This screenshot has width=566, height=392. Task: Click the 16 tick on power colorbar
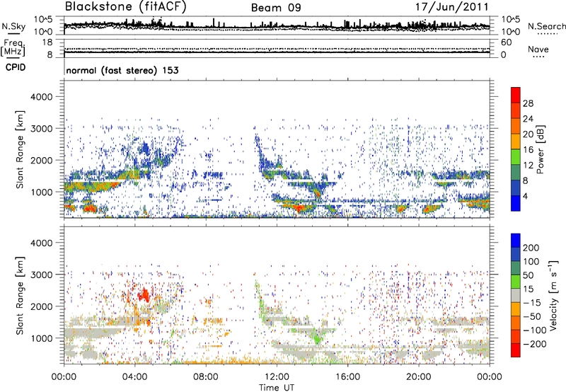click(x=528, y=150)
